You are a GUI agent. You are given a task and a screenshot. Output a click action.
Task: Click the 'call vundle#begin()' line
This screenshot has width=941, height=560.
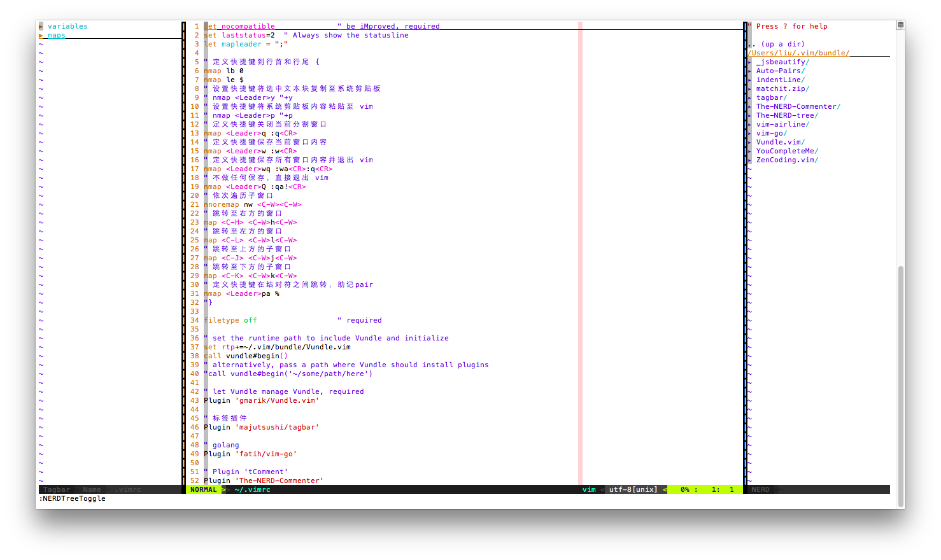click(x=246, y=356)
